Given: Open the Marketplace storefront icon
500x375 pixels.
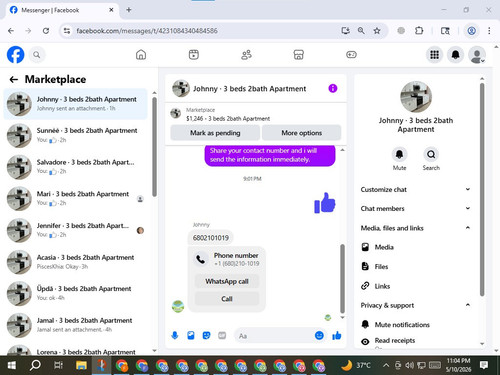Looking at the screenshot, I should coord(299,55).
